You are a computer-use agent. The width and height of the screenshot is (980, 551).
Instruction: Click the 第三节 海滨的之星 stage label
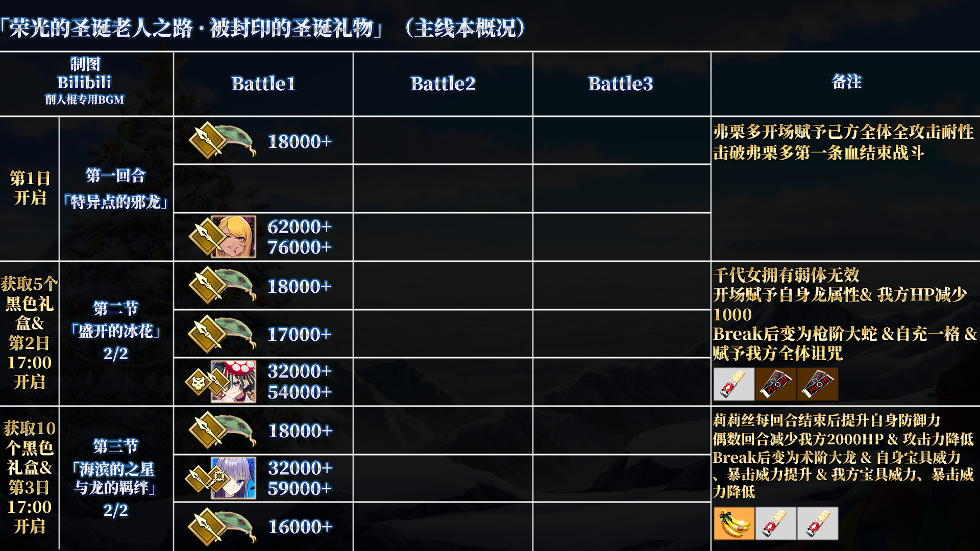click(115, 478)
